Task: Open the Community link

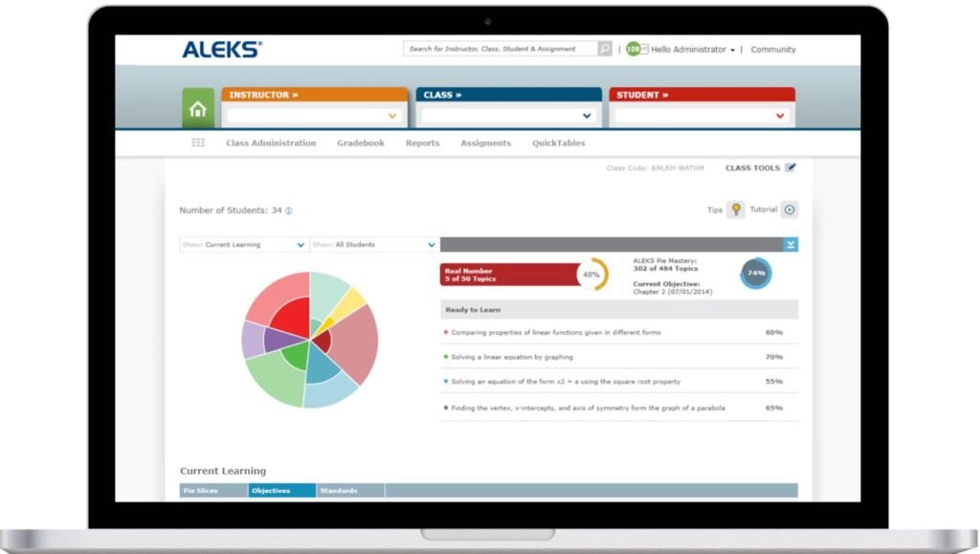Action: click(x=773, y=50)
